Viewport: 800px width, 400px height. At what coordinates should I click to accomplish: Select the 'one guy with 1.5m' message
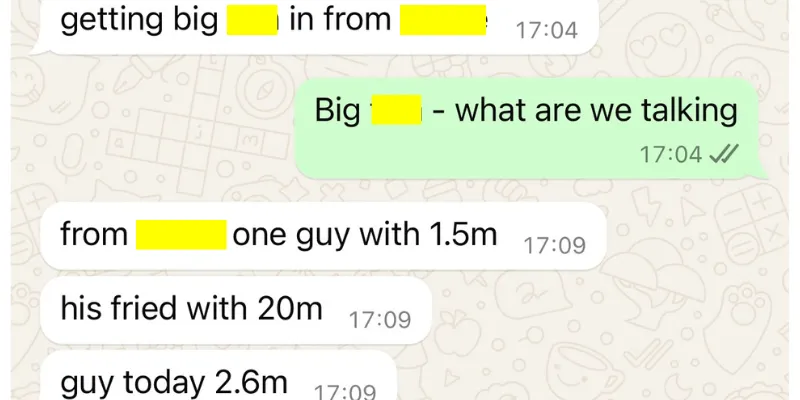323,236
